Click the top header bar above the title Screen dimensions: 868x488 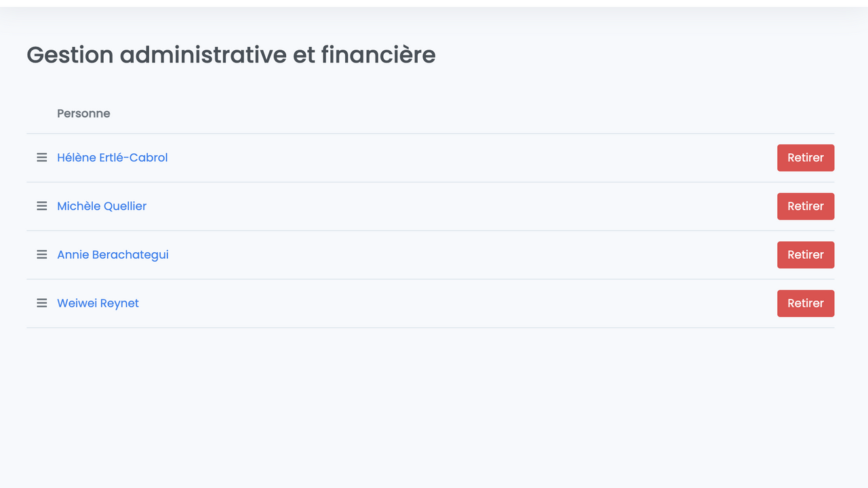click(x=434, y=3)
